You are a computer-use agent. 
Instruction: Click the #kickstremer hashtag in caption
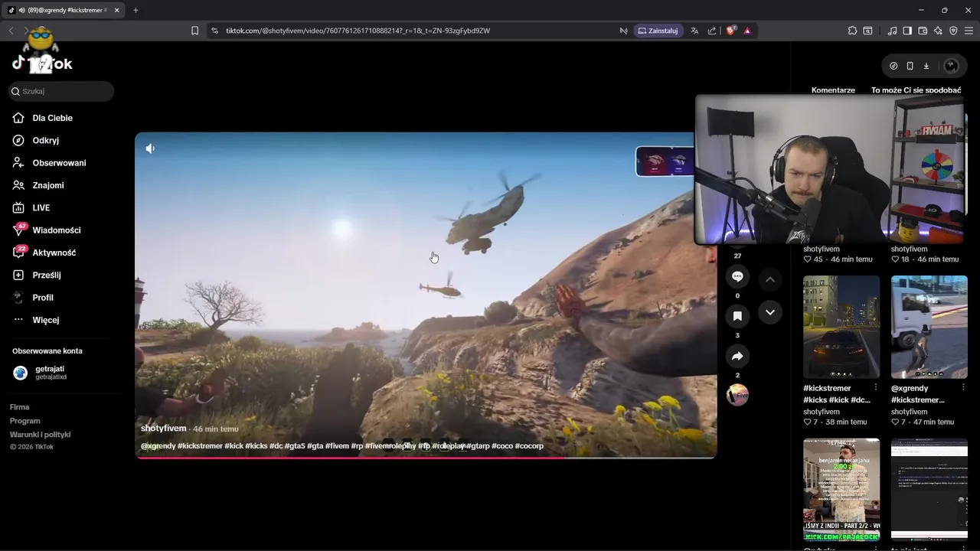click(x=200, y=446)
